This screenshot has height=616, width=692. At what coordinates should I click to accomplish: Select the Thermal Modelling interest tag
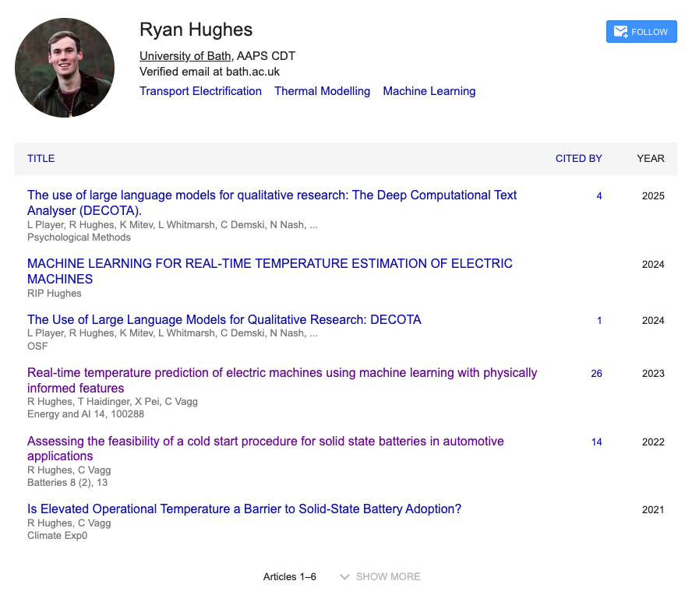click(x=322, y=91)
